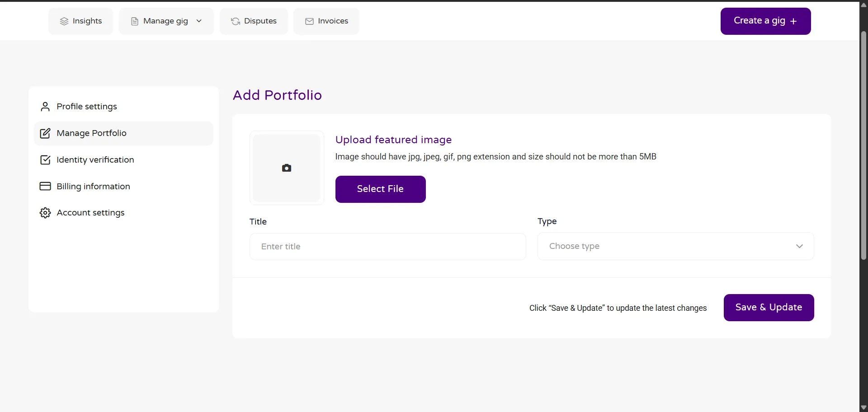Expand the Manage gig dropdown chevron

pyautogui.click(x=199, y=21)
